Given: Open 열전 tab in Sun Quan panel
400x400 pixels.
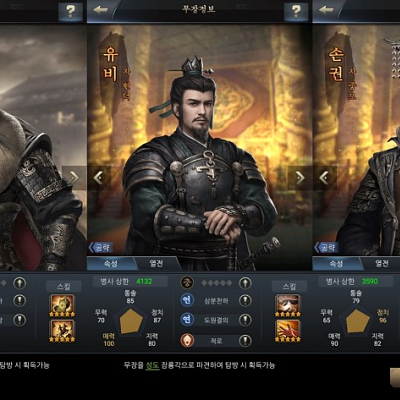Looking at the screenshot, I should tap(382, 263).
